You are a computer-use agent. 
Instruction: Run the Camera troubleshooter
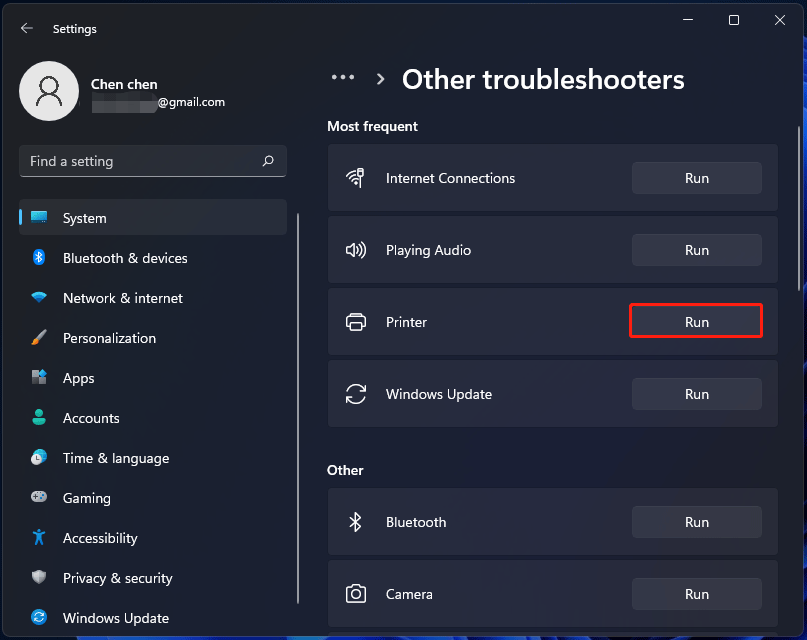tap(696, 594)
